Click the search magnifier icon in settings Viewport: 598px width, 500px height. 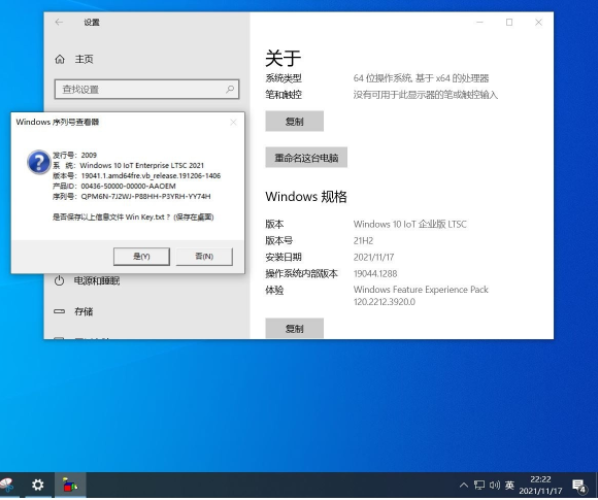click(x=230, y=89)
